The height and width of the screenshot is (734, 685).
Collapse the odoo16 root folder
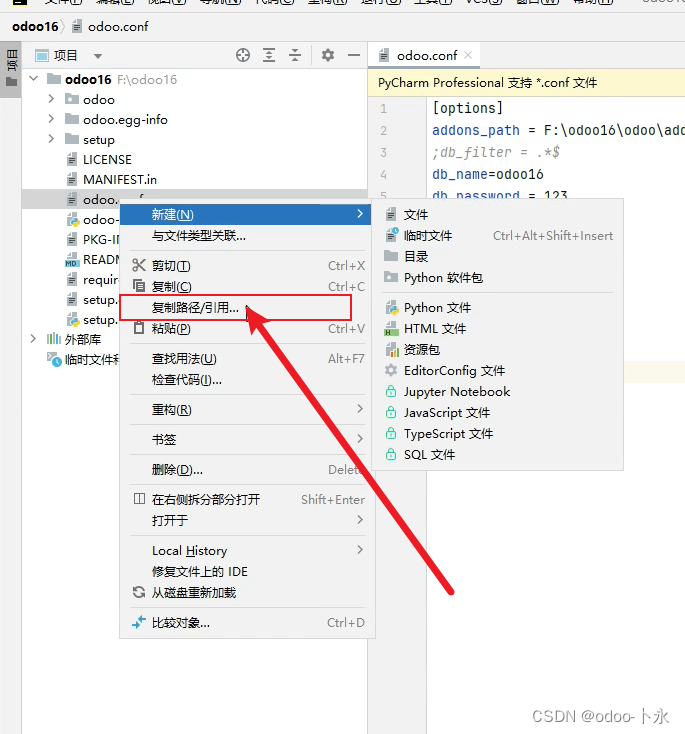(x=34, y=79)
